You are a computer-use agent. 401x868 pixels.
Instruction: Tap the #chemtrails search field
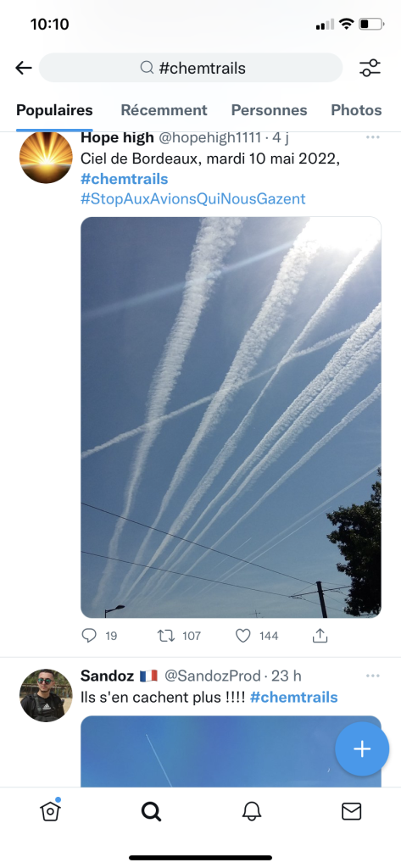(191, 68)
